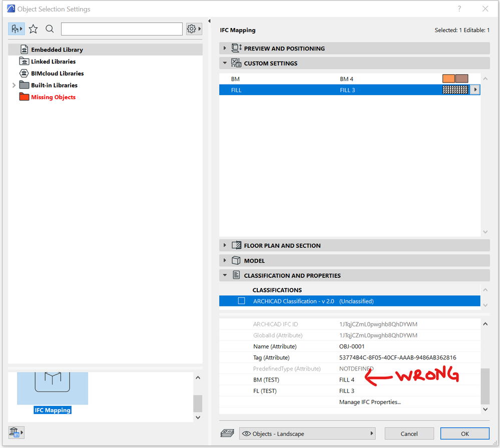
Task: Click the Cancel button
Action: point(409,433)
